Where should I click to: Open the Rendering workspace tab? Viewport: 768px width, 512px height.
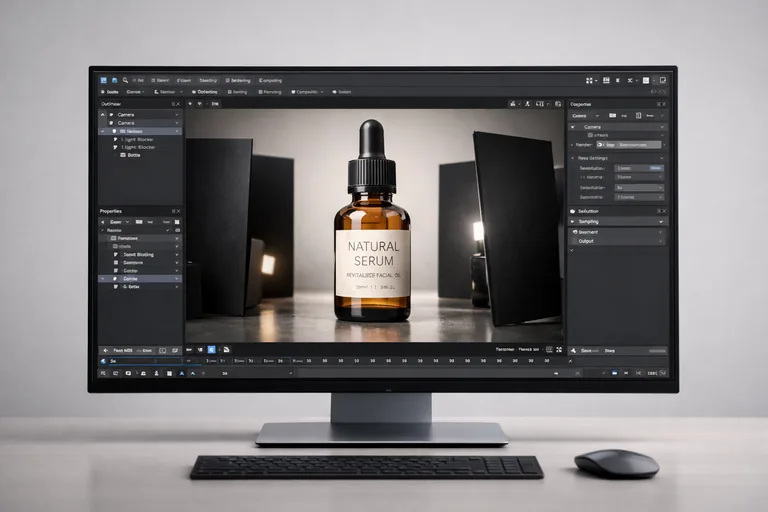pos(238,80)
